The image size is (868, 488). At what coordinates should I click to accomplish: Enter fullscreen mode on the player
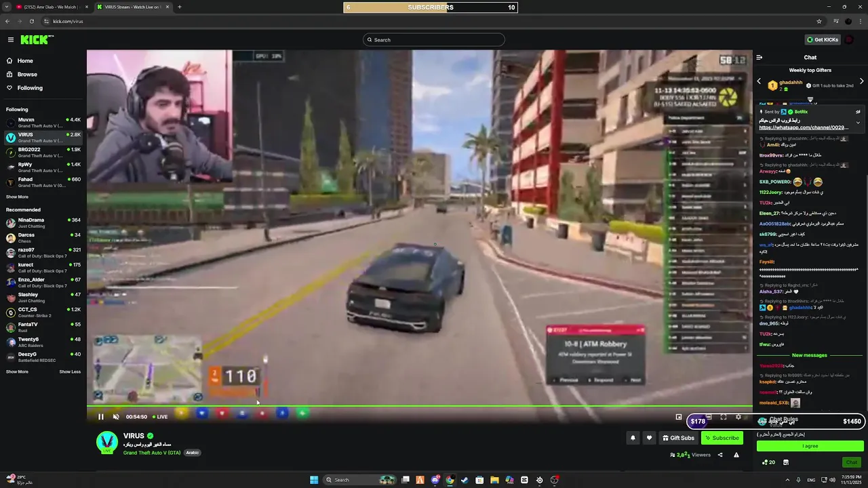[x=724, y=417]
